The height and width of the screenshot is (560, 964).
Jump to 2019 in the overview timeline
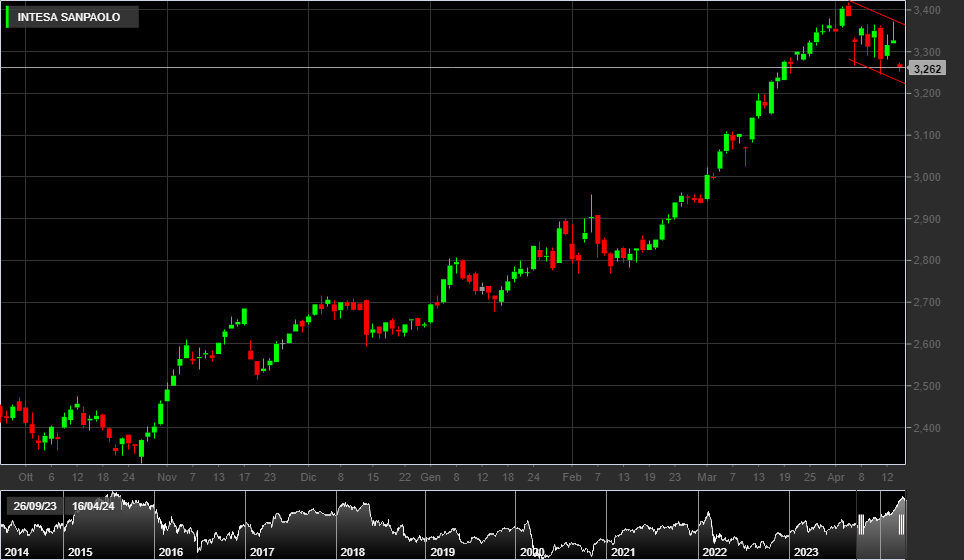[x=442, y=552]
